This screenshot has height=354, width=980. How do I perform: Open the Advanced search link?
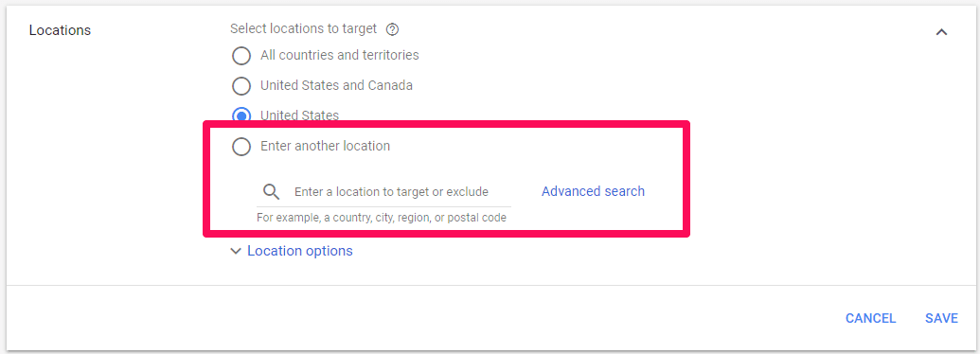click(x=593, y=191)
